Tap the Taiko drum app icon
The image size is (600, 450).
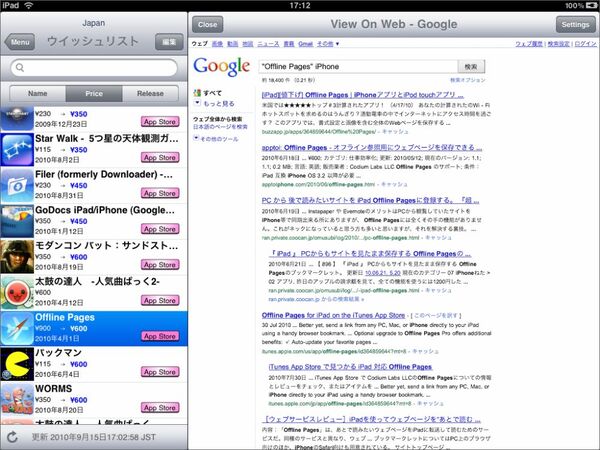click(x=17, y=293)
